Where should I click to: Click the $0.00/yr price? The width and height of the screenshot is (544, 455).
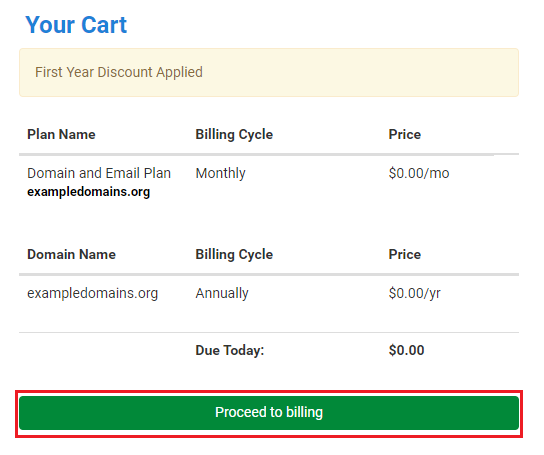click(x=415, y=293)
